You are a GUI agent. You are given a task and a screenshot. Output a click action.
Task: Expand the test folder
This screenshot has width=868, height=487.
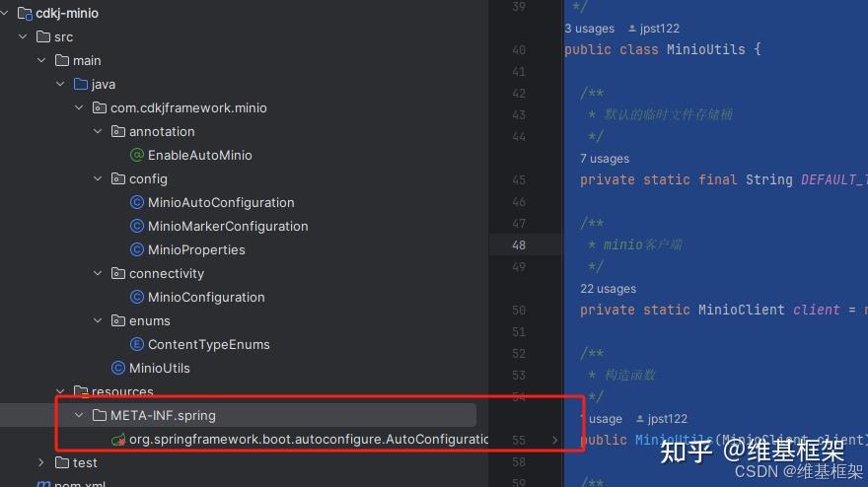click(x=41, y=462)
